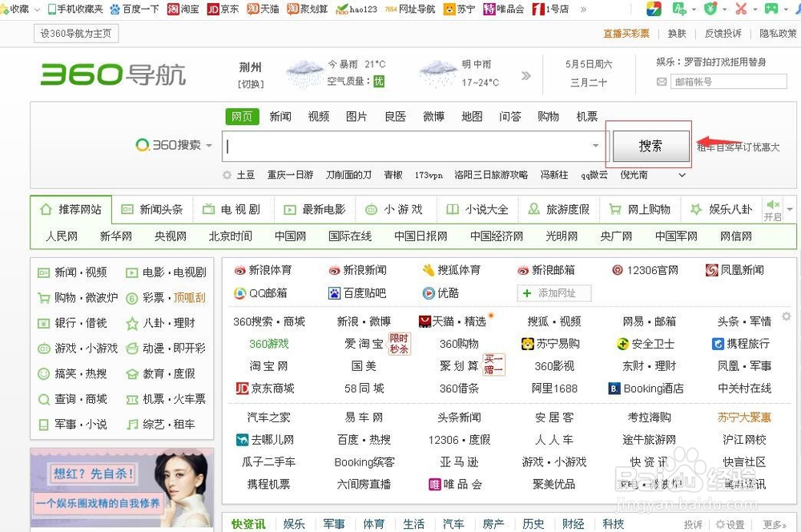Screen dimensions: 801x532
Task: Expand weather forecast double-chevron arrow
Action: 525,75
